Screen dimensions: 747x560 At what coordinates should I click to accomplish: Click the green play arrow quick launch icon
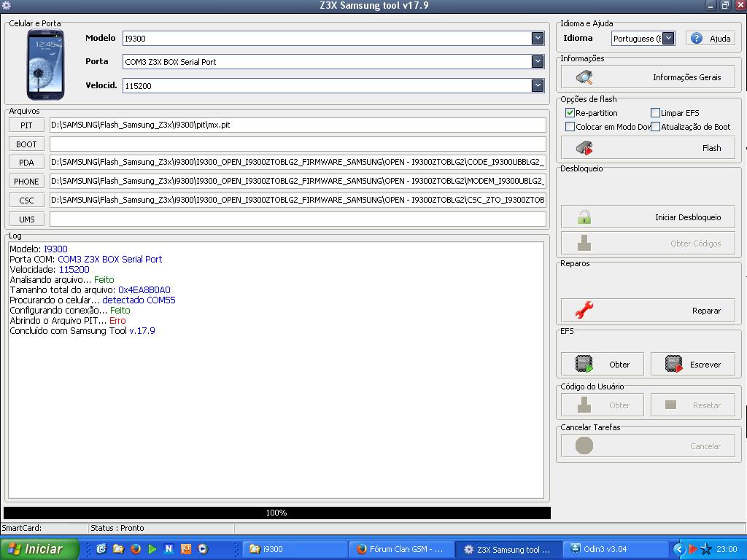coord(152,548)
